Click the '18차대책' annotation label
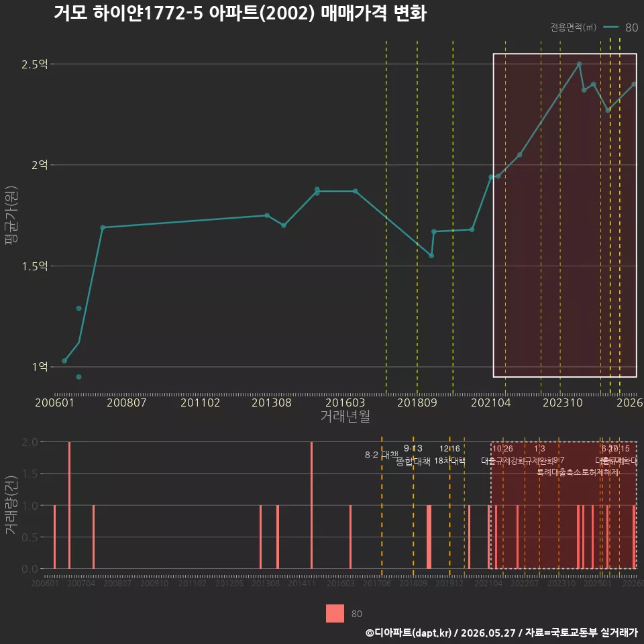644x644 pixels. (x=449, y=461)
